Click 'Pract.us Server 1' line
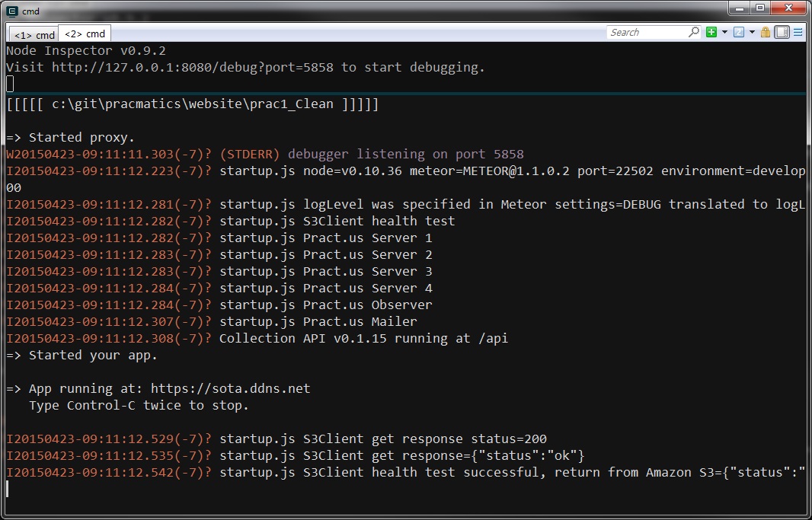This screenshot has height=520, width=812. [219, 238]
